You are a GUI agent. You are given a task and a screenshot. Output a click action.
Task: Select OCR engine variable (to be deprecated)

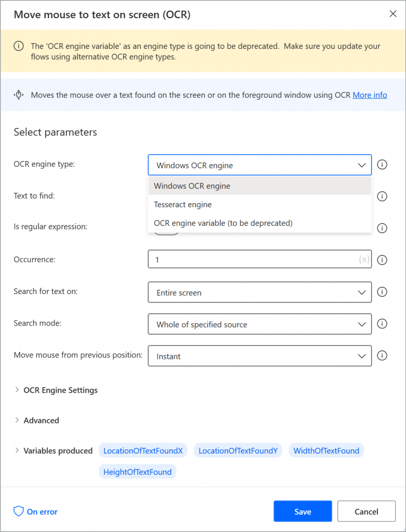260,223
